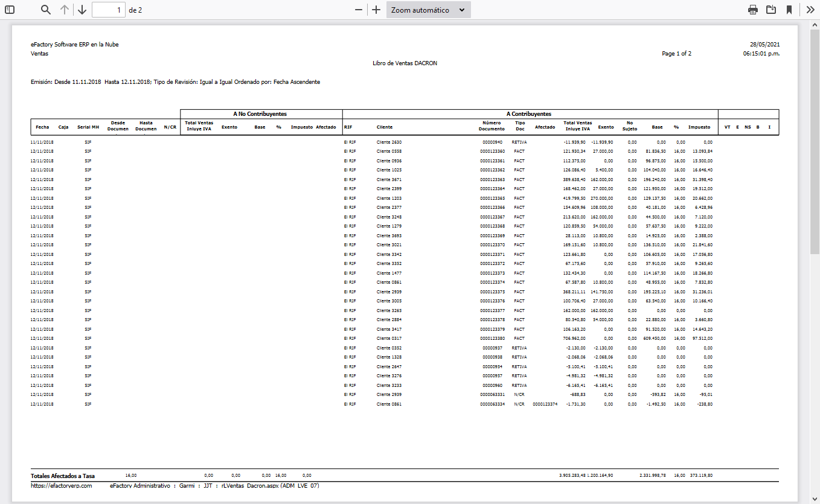Click the 'Totales Afectados a Tasa' label

click(x=63, y=476)
